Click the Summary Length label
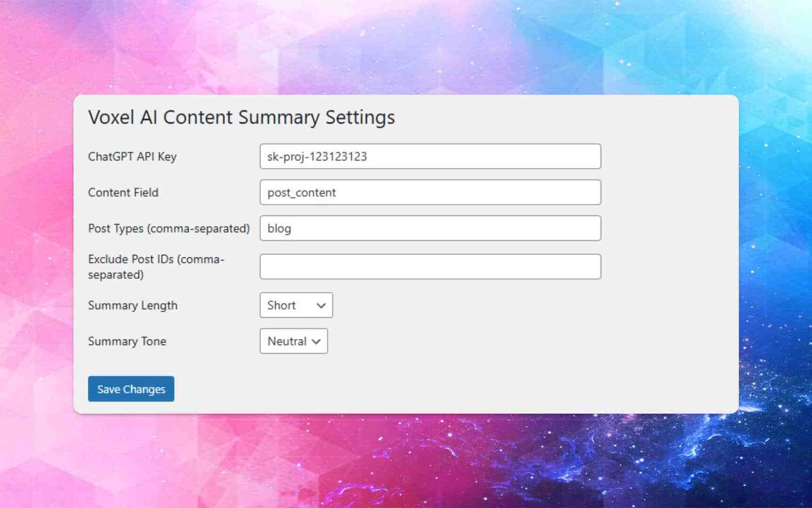Image resolution: width=812 pixels, height=508 pixels. point(133,305)
